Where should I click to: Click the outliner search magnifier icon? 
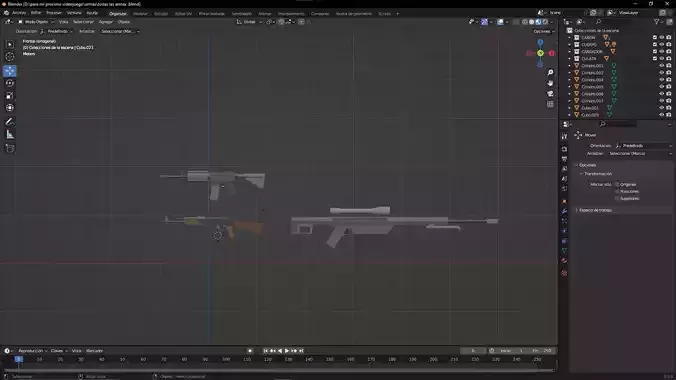click(598, 22)
